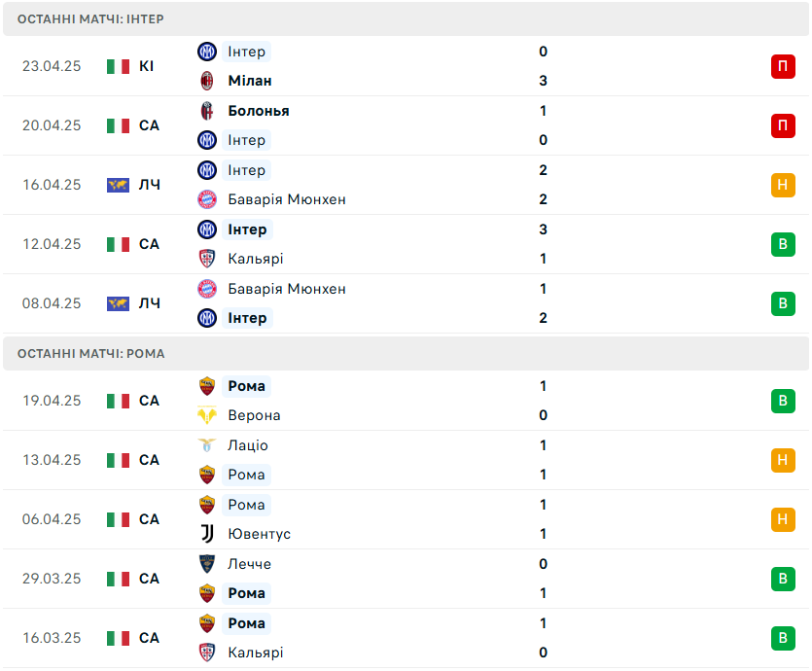Click the Lecce club crest icon

click(206, 564)
